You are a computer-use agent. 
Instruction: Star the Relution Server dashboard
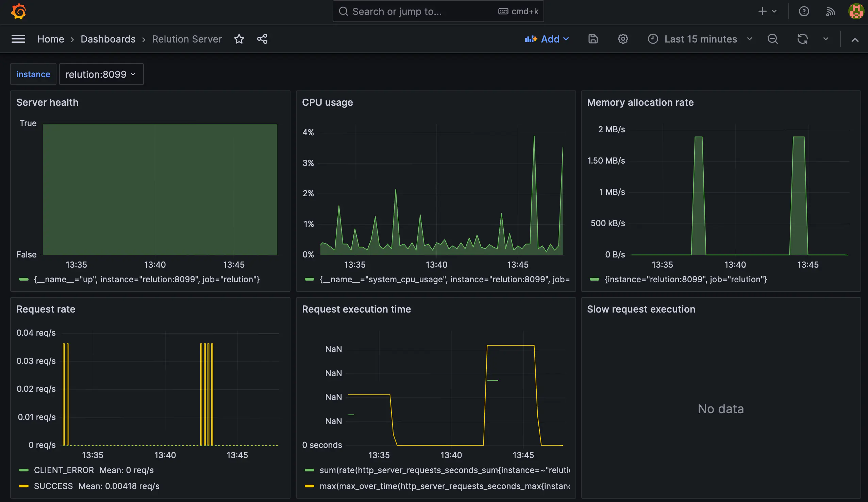point(239,39)
